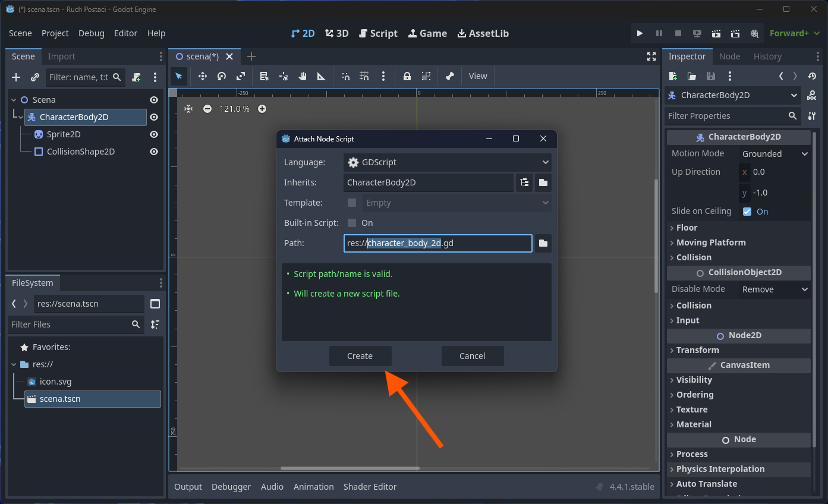Stop the running project button
This screenshot has width=828, height=504.
(678, 33)
